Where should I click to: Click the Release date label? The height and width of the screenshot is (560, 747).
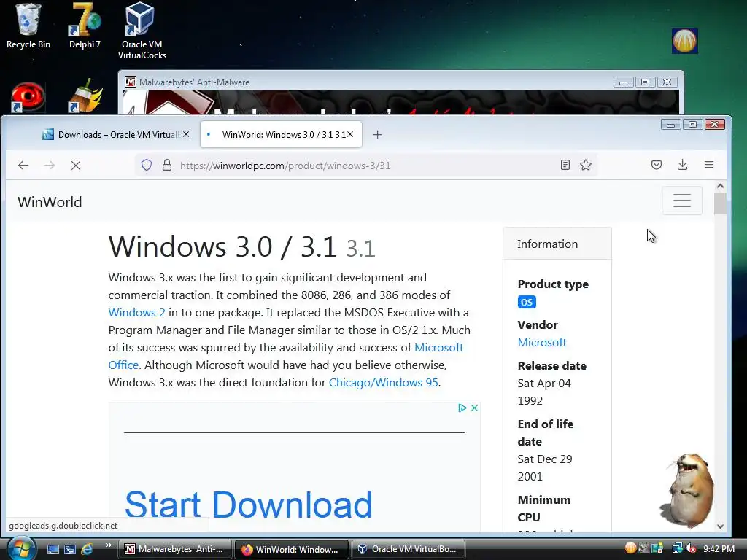click(x=551, y=366)
